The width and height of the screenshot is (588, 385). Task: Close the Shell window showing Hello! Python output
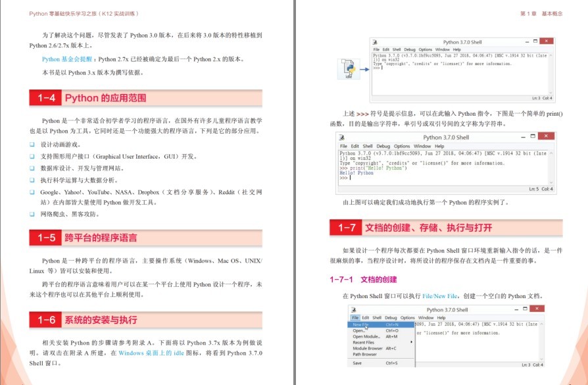click(546, 136)
